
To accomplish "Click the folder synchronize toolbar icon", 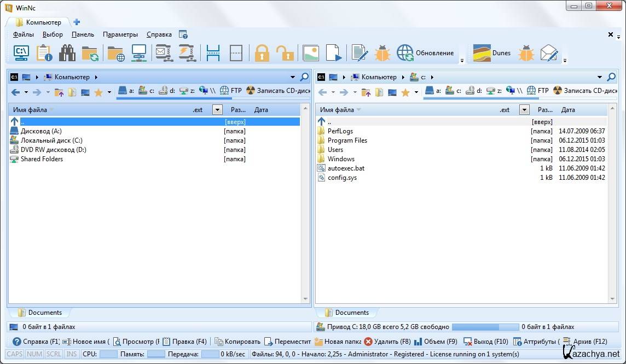I will click(x=90, y=53).
